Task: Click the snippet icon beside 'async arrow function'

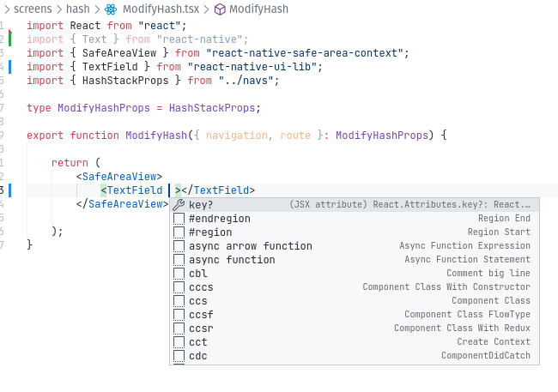Action: (x=179, y=246)
